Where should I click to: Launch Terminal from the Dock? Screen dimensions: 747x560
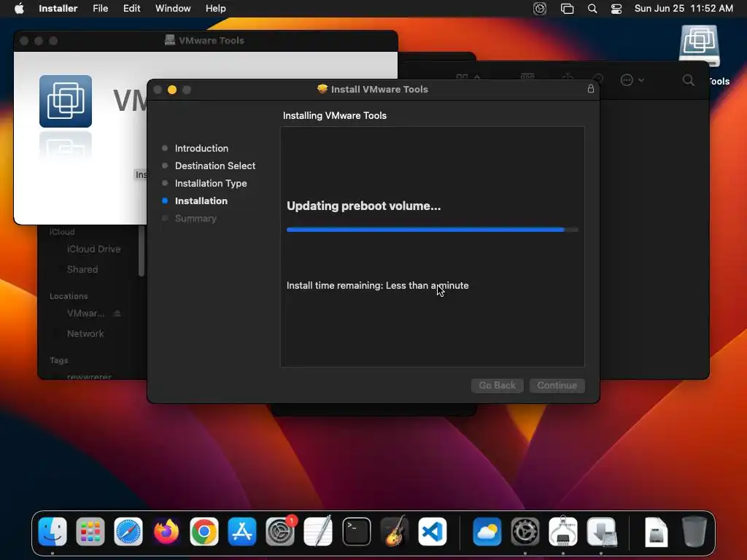(356, 532)
